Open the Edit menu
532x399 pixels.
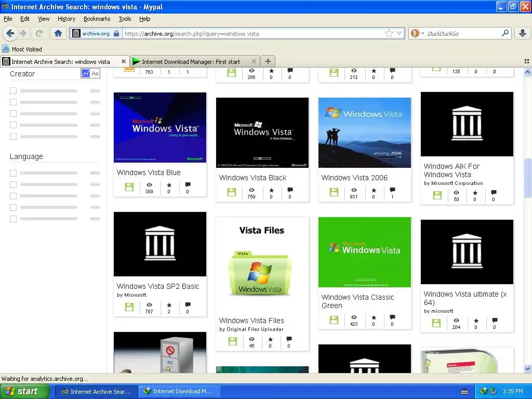25,19
